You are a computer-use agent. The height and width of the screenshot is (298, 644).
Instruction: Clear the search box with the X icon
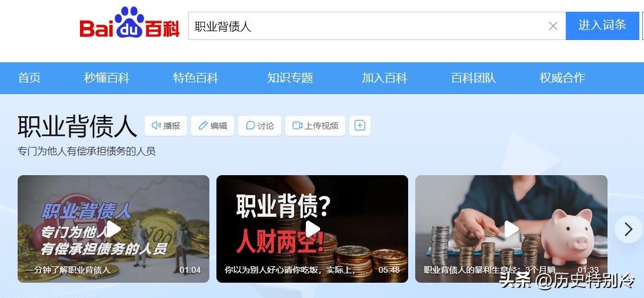pos(553,26)
